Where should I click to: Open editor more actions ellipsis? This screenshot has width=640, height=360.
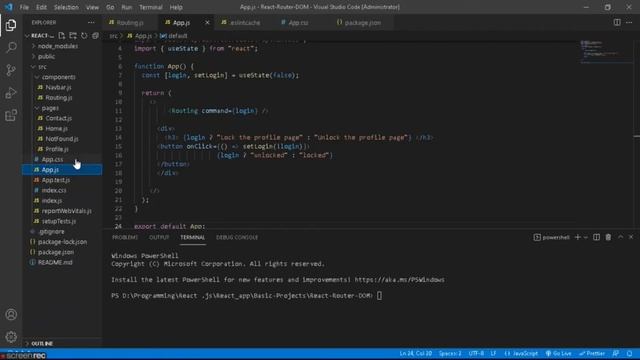click(629, 22)
